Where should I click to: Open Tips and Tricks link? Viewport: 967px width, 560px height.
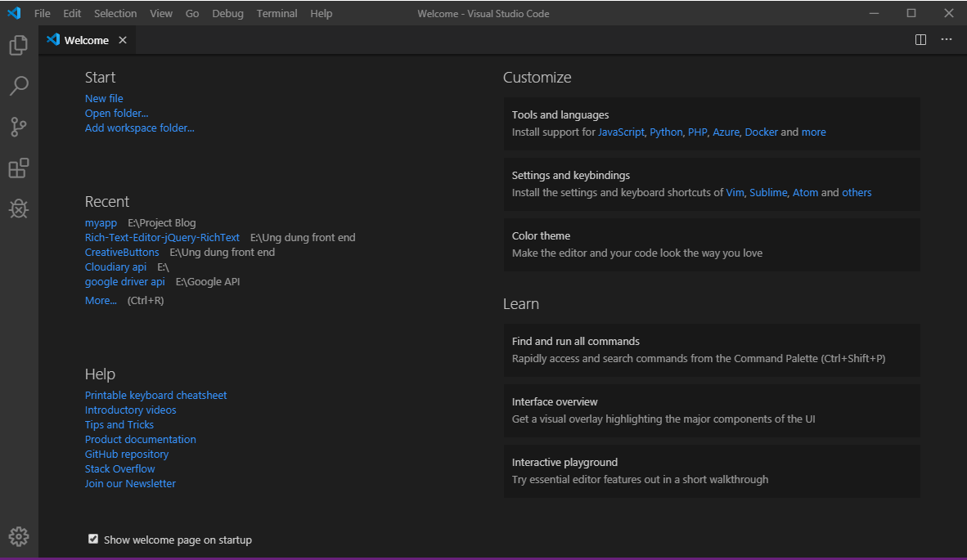(119, 425)
